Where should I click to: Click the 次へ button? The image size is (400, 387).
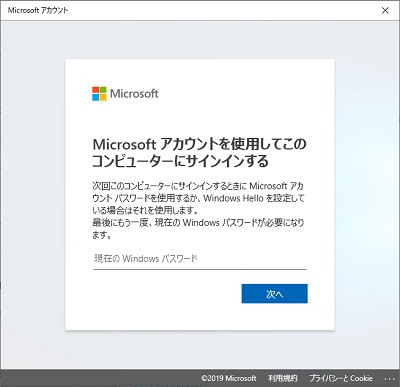274,294
